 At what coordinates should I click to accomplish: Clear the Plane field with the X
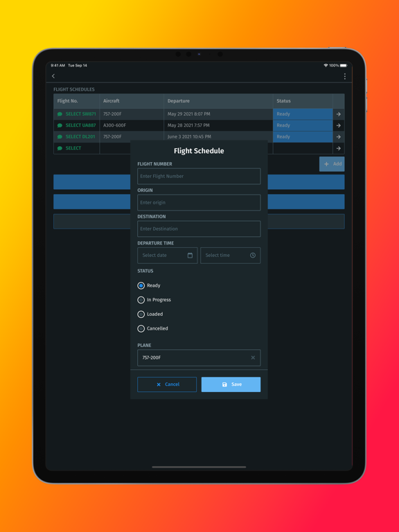[253, 357]
